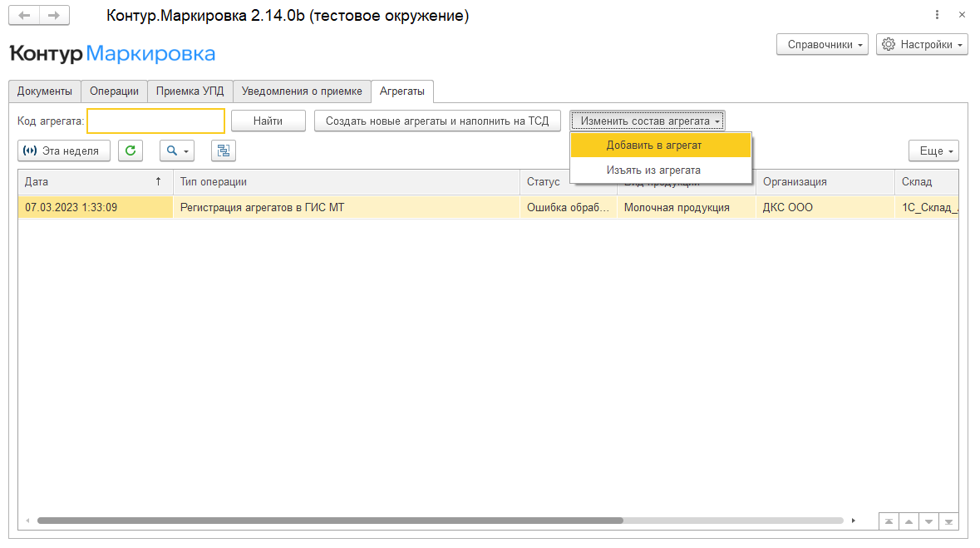The width and height of the screenshot is (980, 548).
Task: Click the structure tree icon button
Action: pos(224,151)
